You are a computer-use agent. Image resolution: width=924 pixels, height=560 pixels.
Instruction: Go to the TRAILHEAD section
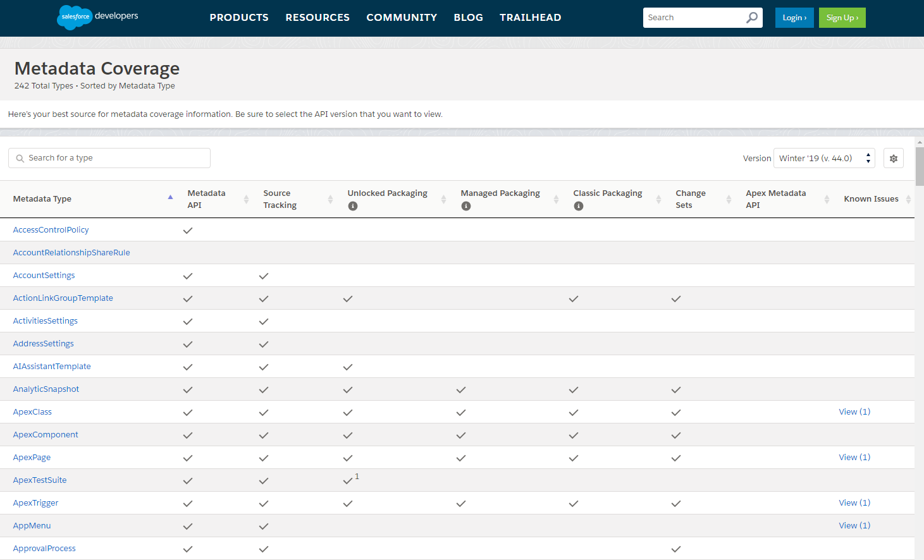[x=530, y=17]
